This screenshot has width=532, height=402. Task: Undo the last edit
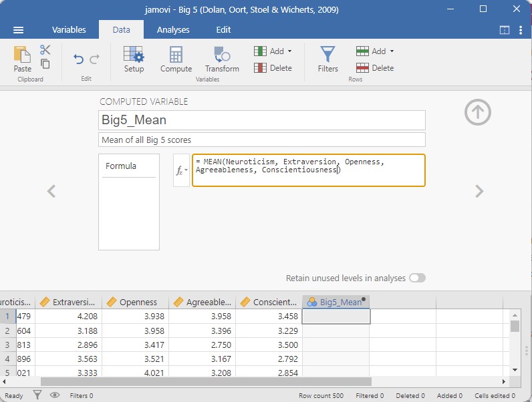[78, 59]
